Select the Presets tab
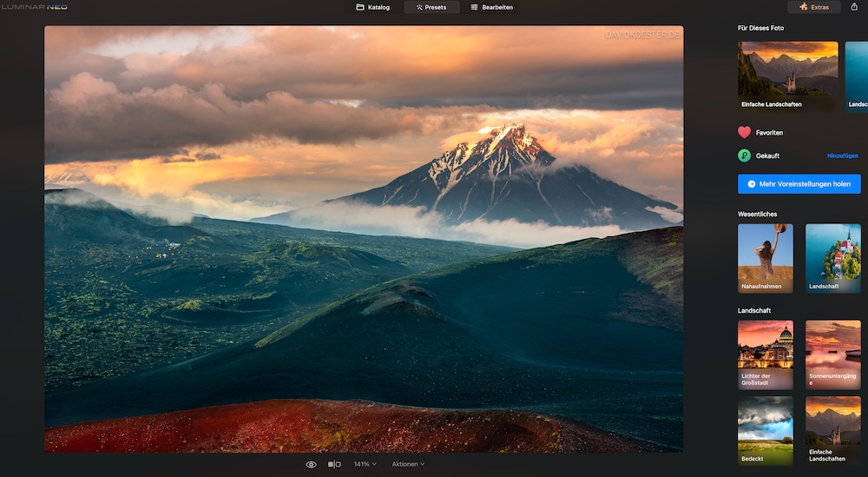The width and height of the screenshot is (868, 477). point(431,7)
